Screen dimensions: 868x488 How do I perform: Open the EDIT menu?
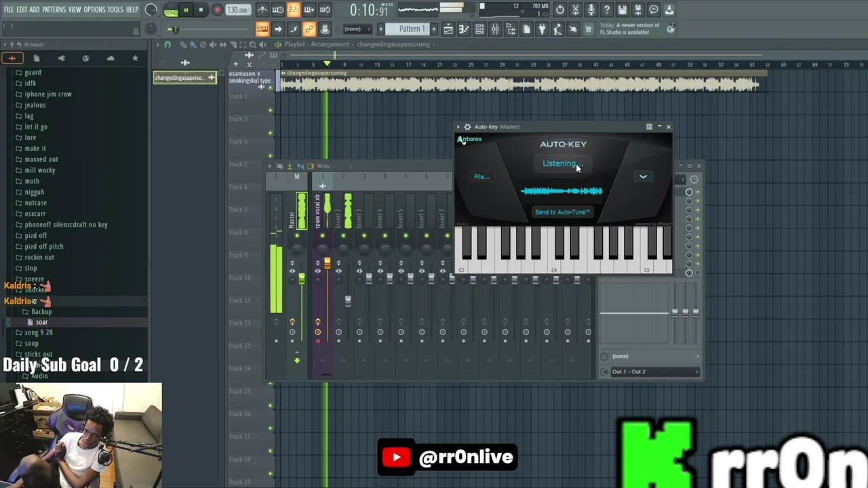point(22,9)
